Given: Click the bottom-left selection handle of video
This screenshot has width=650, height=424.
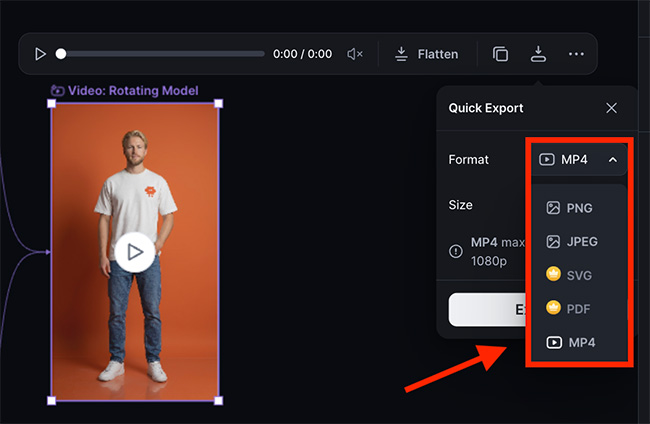Looking at the screenshot, I should (x=51, y=400).
